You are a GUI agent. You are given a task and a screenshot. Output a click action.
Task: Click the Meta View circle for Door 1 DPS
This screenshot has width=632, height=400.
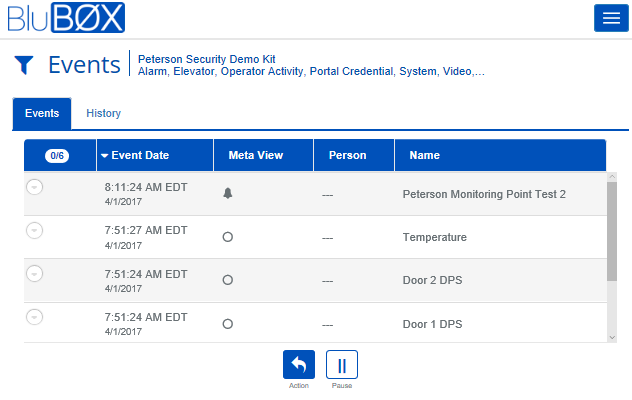(227, 324)
